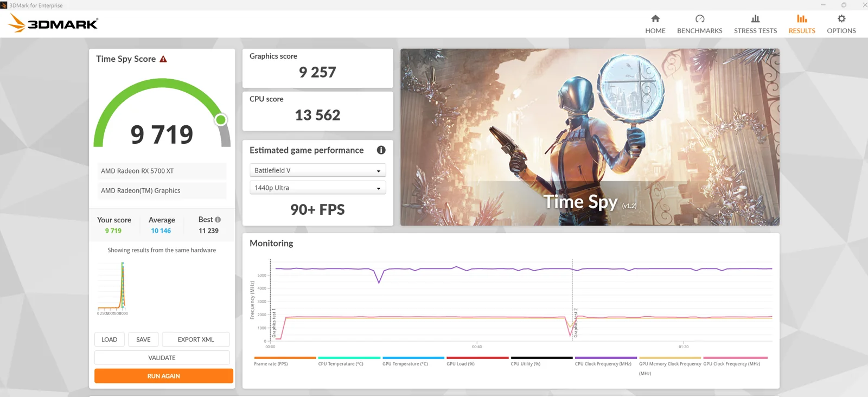Toggle GPU Load (%) legend series
868x397 pixels.
pos(461,364)
